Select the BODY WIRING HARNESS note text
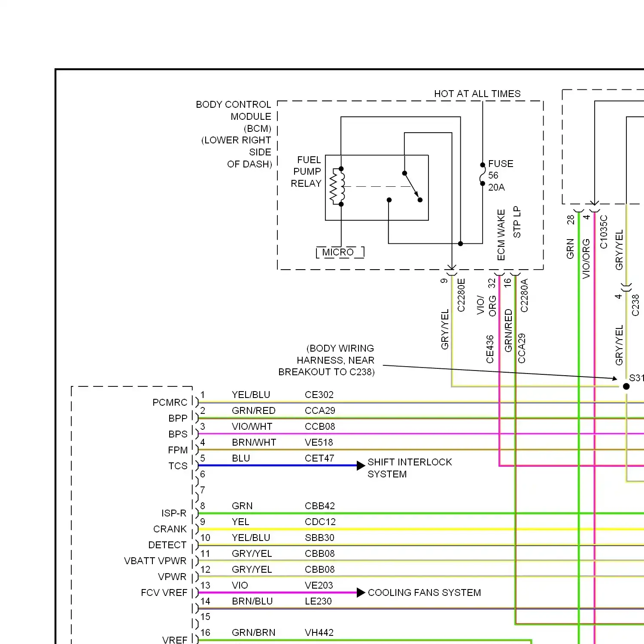 pyautogui.click(x=327, y=360)
